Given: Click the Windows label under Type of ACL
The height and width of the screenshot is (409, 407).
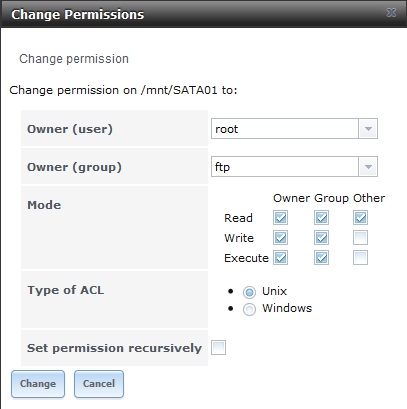Looking at the screenshot, I should pos(287,308).
